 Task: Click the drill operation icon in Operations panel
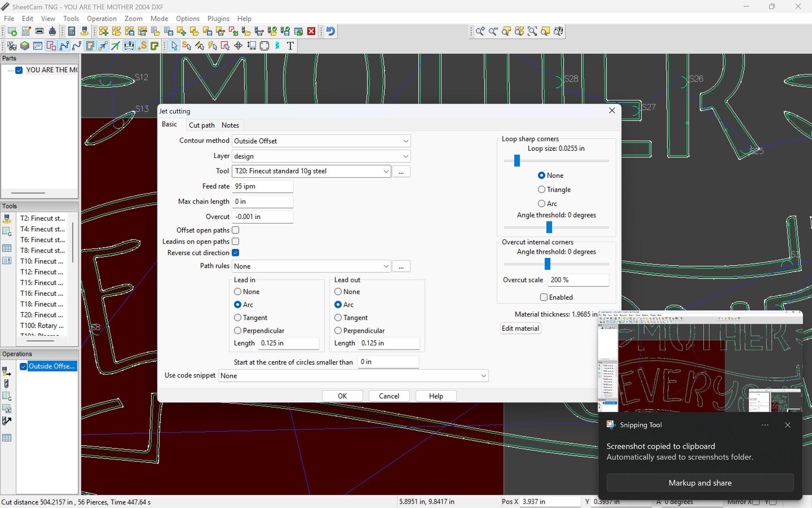click(x=7, y=383)
